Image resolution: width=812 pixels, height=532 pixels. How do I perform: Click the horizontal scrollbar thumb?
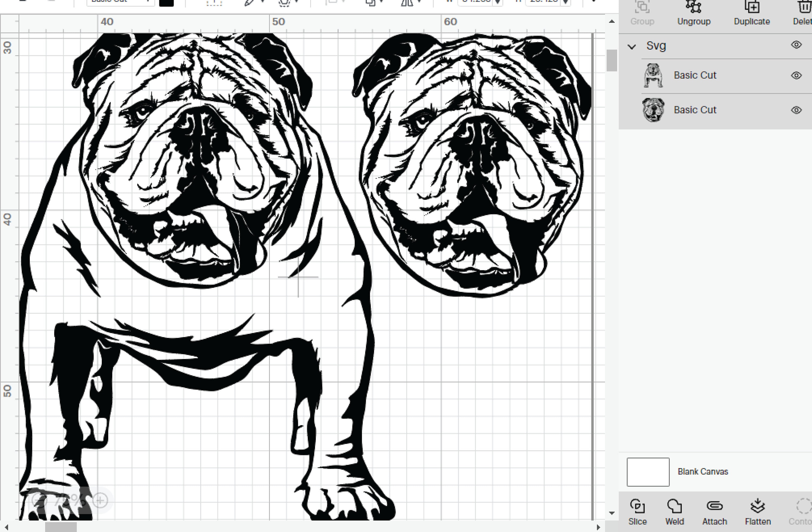(x=61, y=527)
